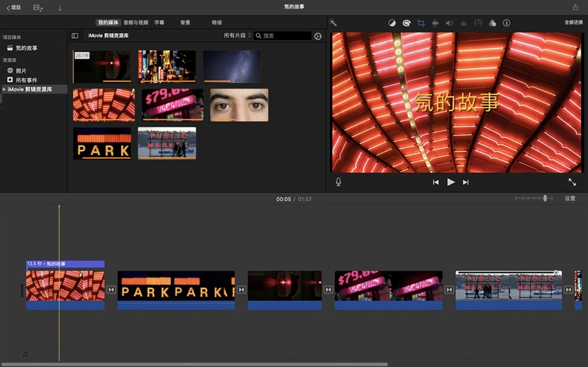The image size is (588, 367).
Task: Open the color correction palette tool
Action: 407,23
